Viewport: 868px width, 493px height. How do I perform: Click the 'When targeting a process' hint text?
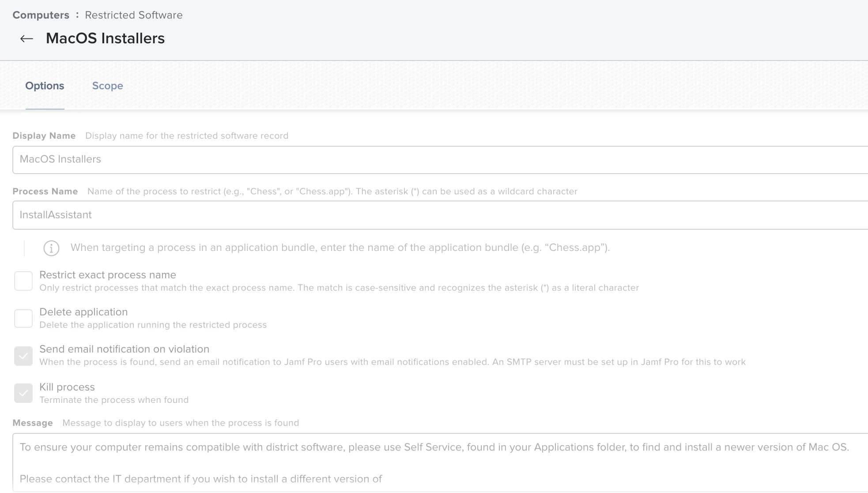pos(340,247)
